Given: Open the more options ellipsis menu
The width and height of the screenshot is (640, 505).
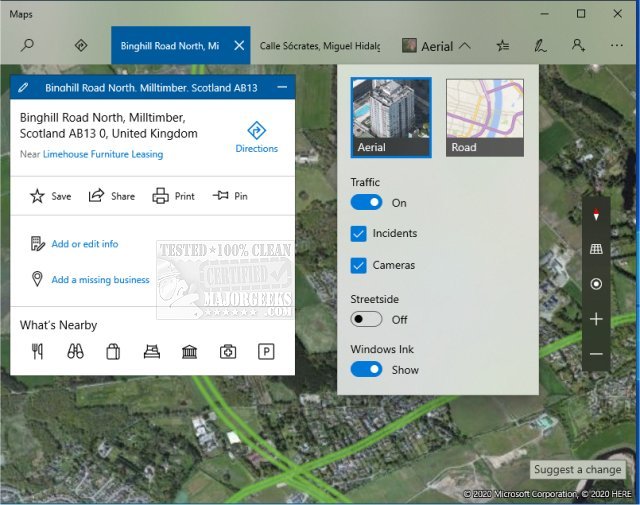Looking at the screenshot, I should point(616,45).
